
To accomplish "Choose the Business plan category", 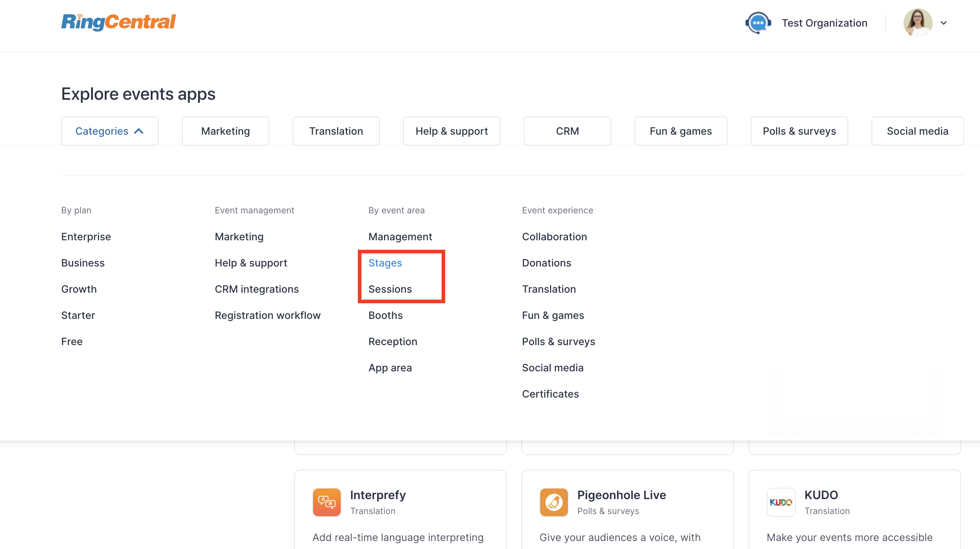I will (83, 263).
